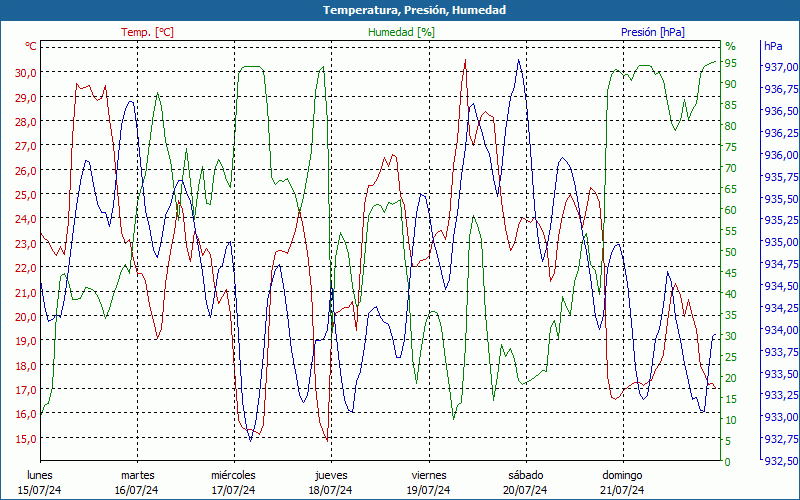
Task: Select the red Temp. [°C] legend label
Action: pyautogui.click(x=147, y=32)
